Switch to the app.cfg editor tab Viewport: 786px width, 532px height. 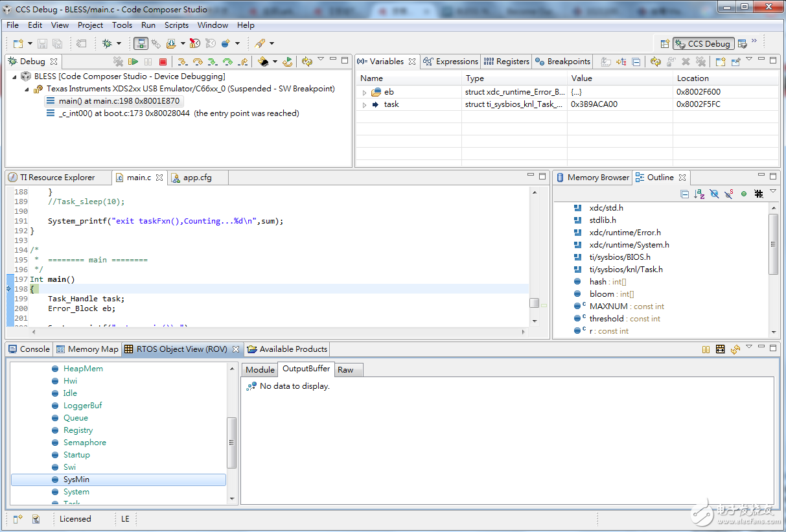[x=196, y=178]
